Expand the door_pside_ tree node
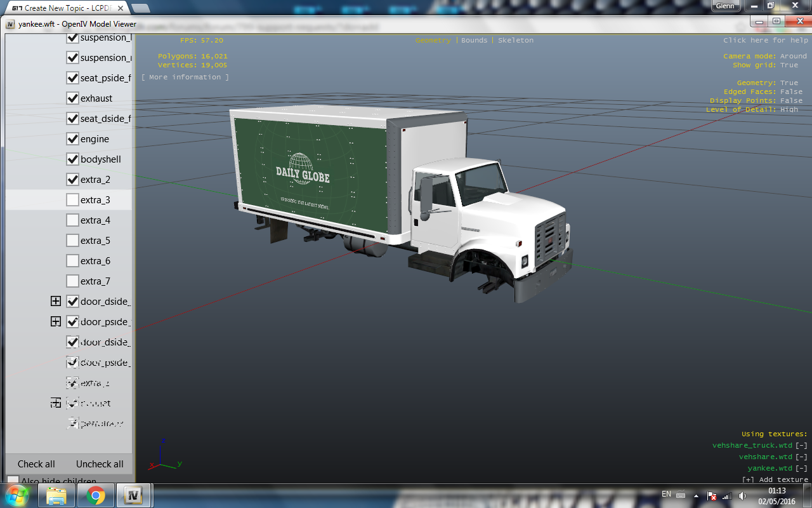Viewport: 812px width, 508px height. coord(56,322)
